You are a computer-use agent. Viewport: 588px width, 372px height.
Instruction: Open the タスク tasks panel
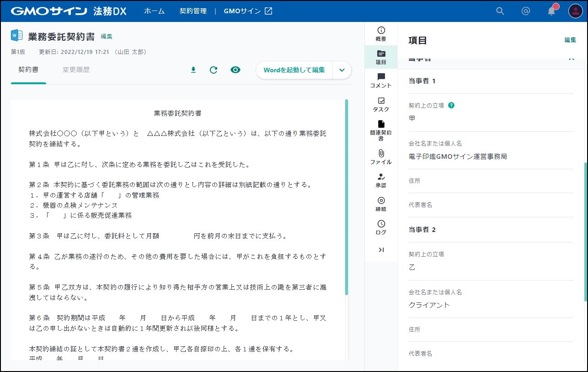coord(381,104)
